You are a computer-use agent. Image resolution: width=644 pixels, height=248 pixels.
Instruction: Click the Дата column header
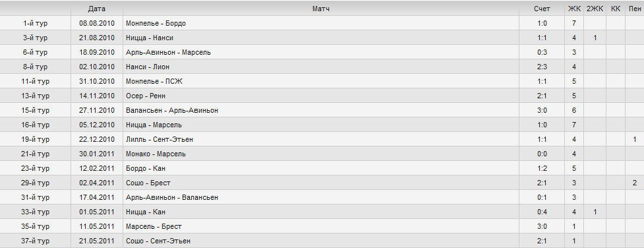96,9
